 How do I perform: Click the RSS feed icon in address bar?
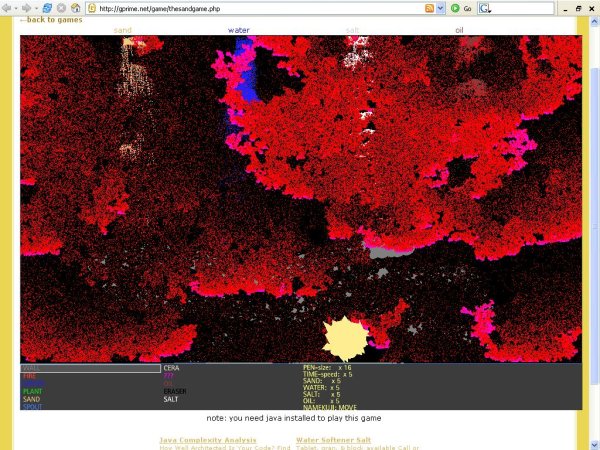(429, 8)
